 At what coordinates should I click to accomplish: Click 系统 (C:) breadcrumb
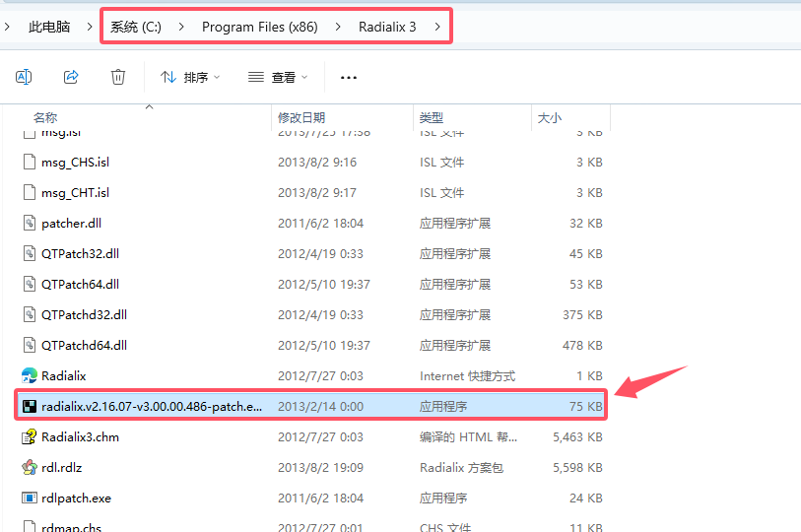click(x=135, y=27)
